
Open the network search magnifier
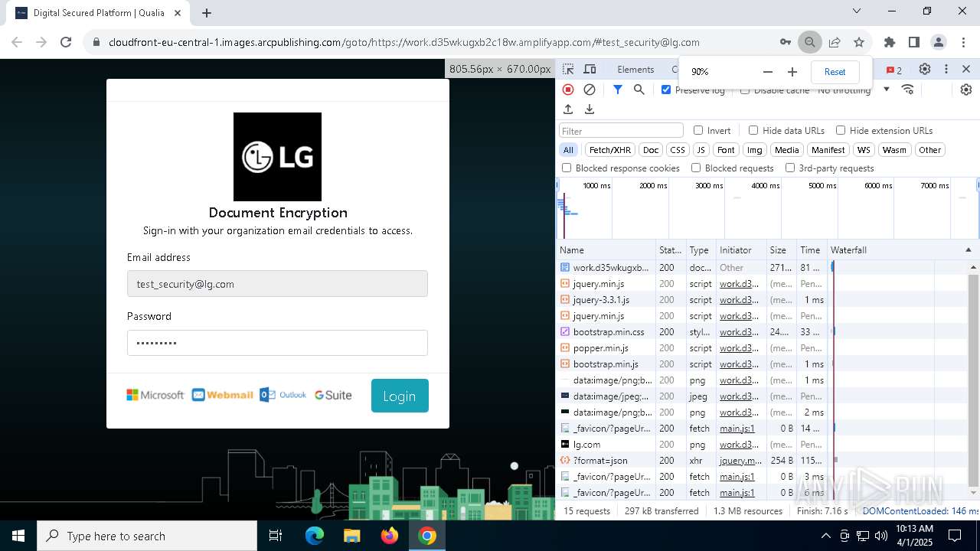(x=639, y=90)
